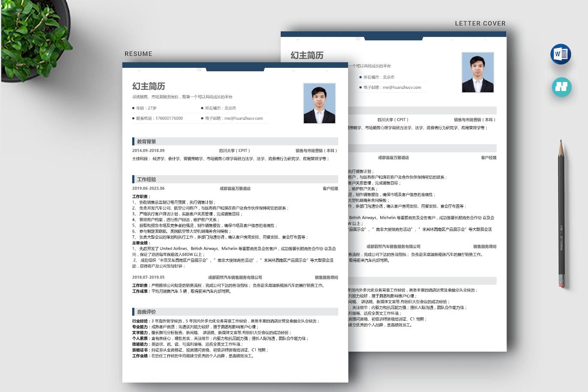
Task: Switch to the LETTER COVER page label
Action: [x=480, y=23]
